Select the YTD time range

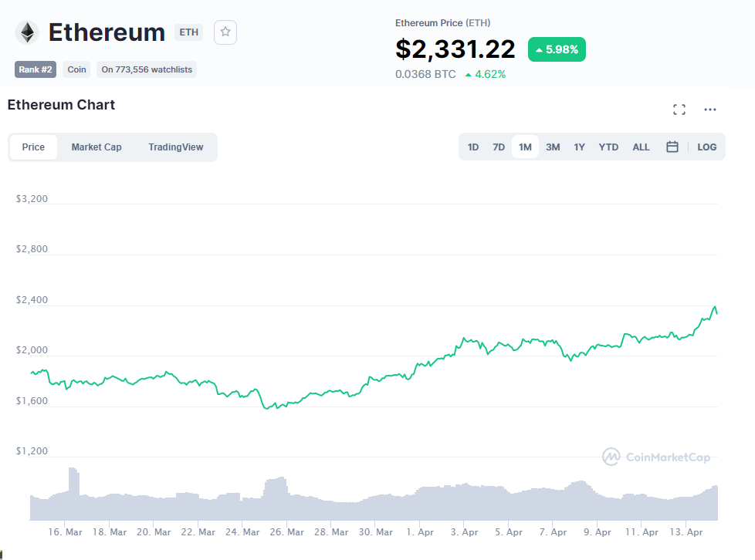[608, 147]
